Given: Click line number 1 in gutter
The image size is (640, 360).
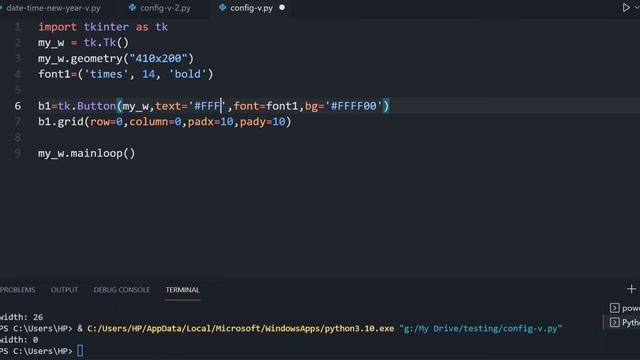Looking at the screenshot, I should [x=18, y=27].
